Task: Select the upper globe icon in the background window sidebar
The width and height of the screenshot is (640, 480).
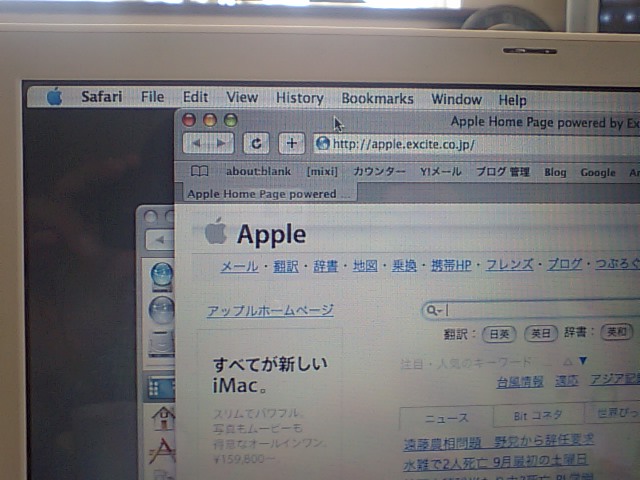Action: pos(162,276)
